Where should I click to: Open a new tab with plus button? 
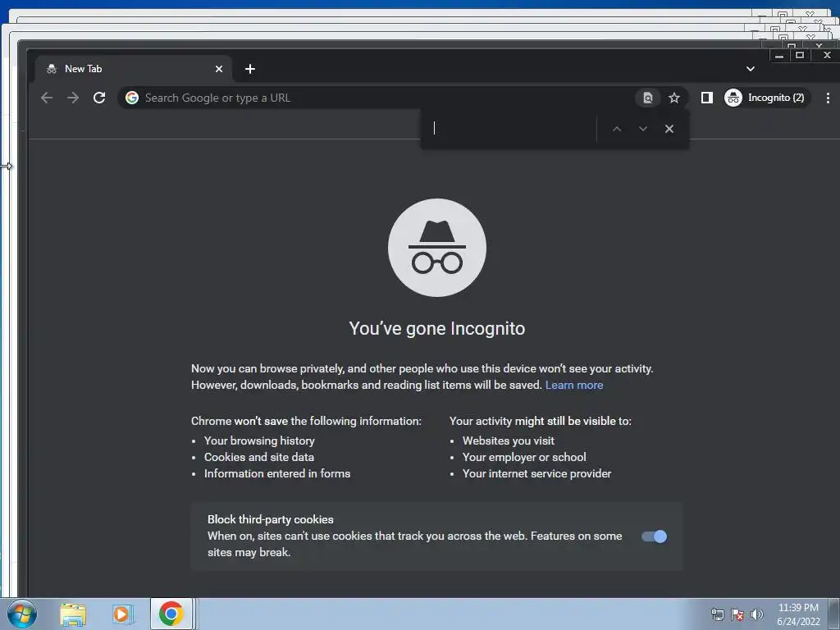(x=249, y=69)
